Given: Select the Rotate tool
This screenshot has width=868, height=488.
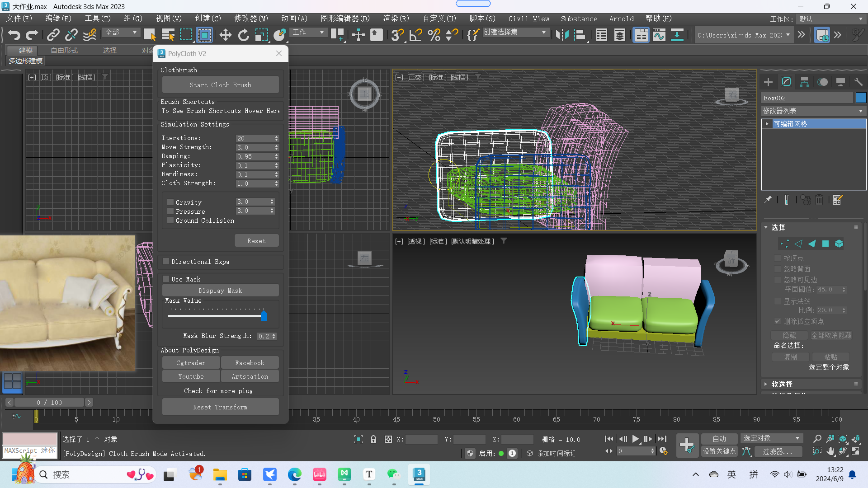Looking at the screenshot, I should 243,35.
